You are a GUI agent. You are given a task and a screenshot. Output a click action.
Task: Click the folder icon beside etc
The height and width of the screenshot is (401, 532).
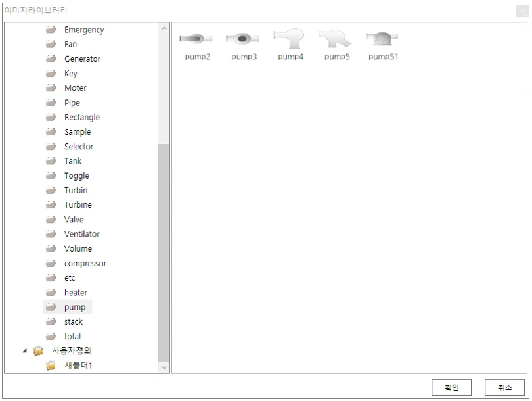(51, 278)
